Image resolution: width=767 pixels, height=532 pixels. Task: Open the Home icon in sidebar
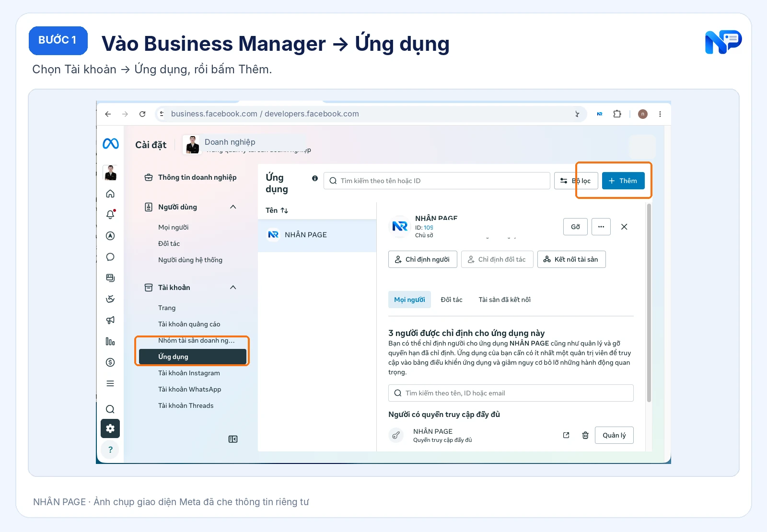coord(110,194)
